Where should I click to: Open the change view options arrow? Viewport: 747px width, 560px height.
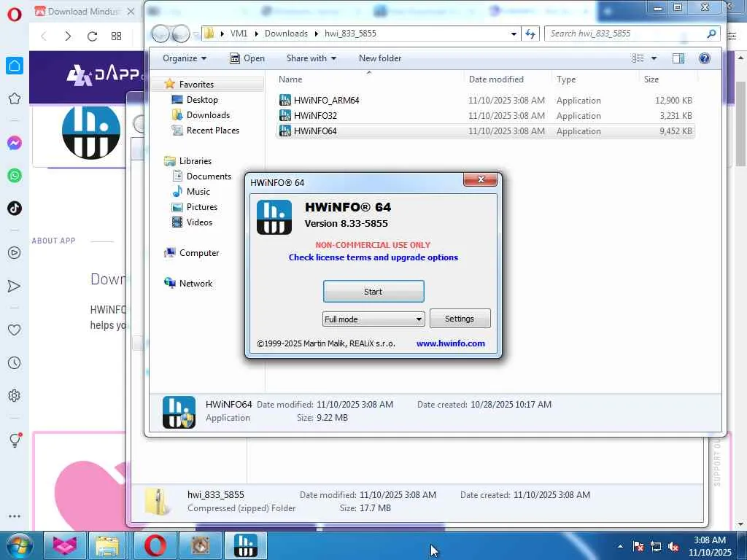[x=654, y=58]
